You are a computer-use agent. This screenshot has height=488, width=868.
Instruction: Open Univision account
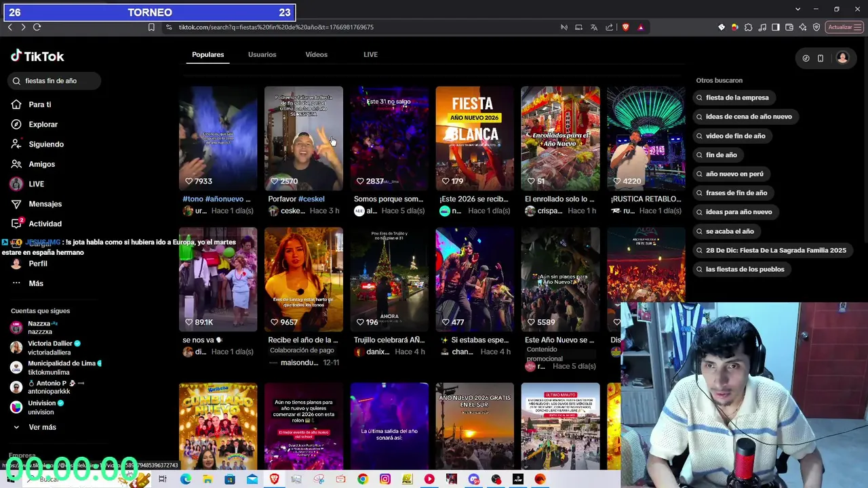click(39, 407)
